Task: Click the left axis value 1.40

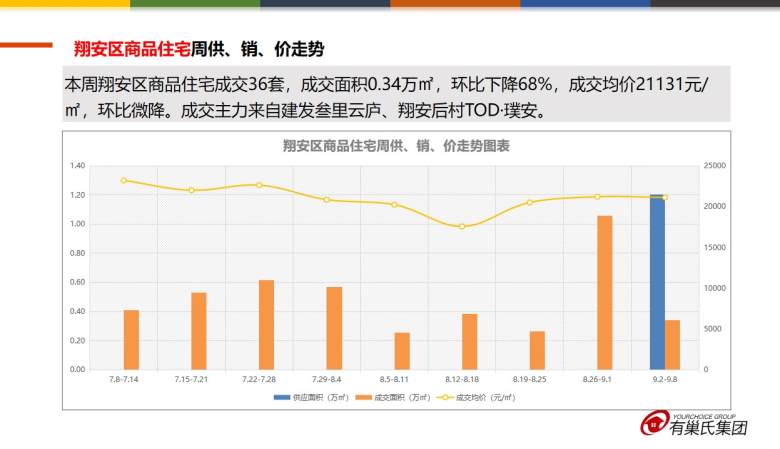Action: click(78, 166)
